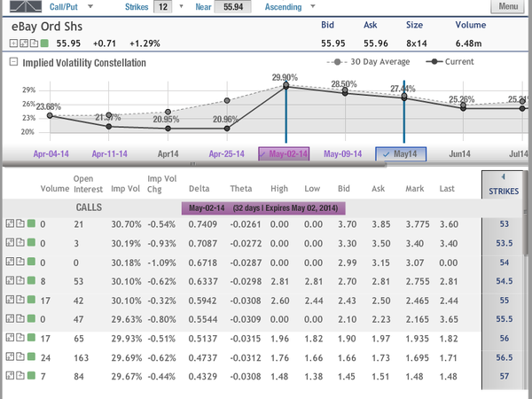Click the 20.95% Apr14 chart point

click(168, 129)
